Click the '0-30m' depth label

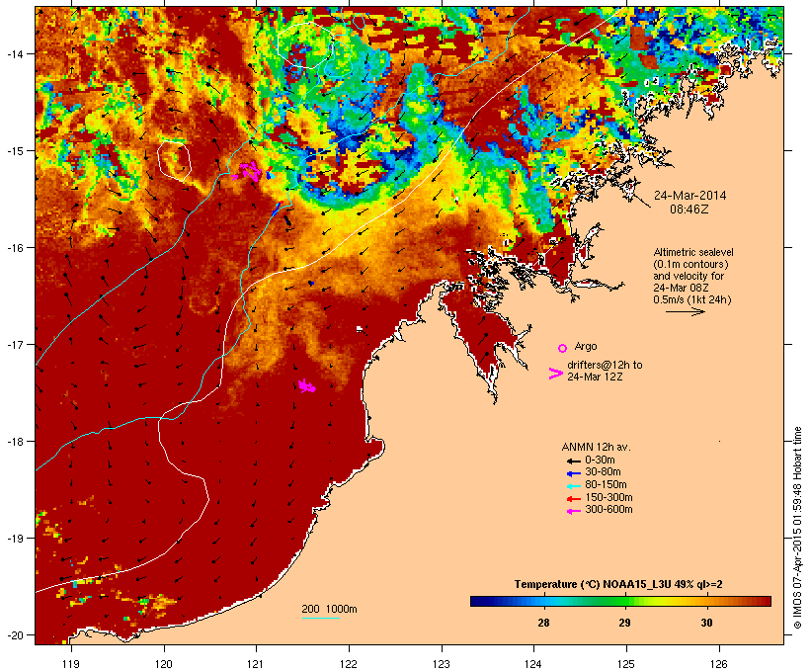pos(600,461)
